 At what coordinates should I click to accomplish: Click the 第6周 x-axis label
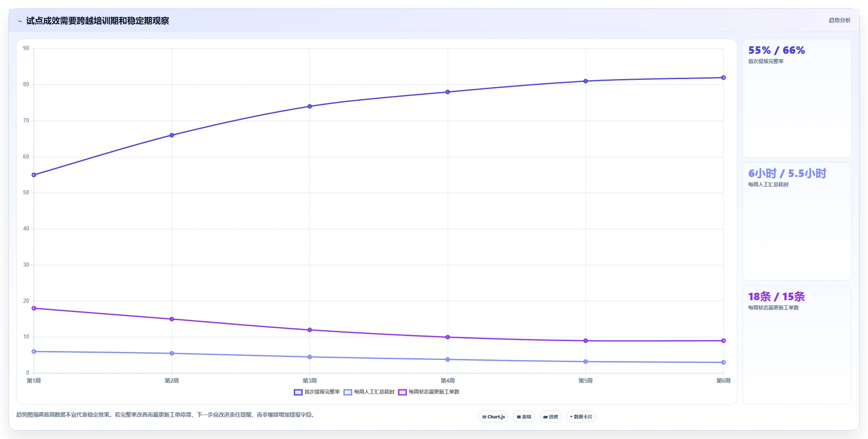[x=723, y=381]
